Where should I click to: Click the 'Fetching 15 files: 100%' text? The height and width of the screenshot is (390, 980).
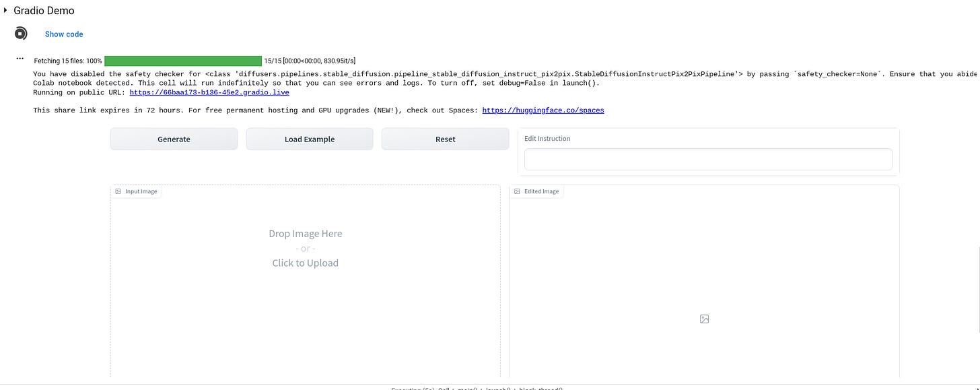pos(68,61)
